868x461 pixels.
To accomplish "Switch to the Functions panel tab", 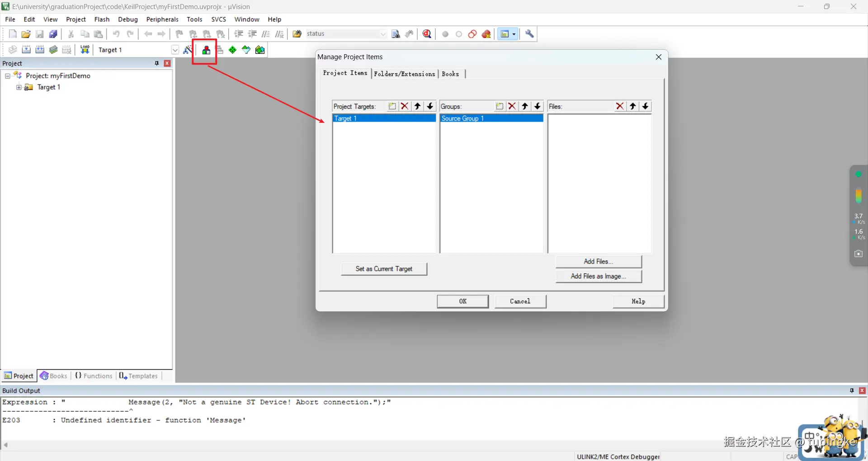I will coord(94,376).
